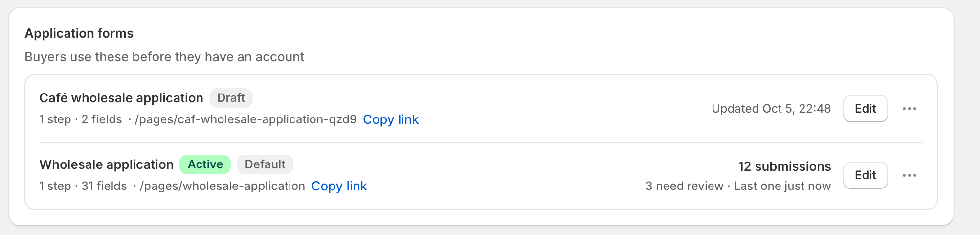The height and width of the screenshot is (235, 980).
Task: Click the 1 step · 31 fields summary
Action: 83,186
